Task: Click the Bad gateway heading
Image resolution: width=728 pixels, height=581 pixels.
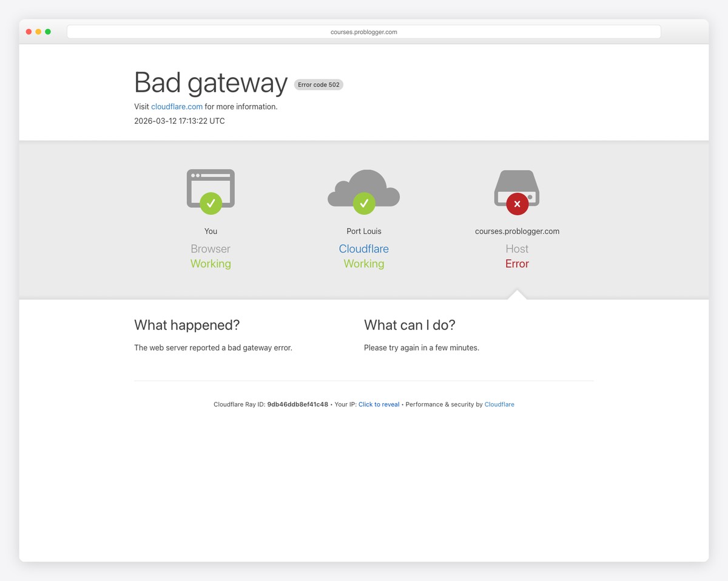Action: pyautogui.click(x=211, y=83)
